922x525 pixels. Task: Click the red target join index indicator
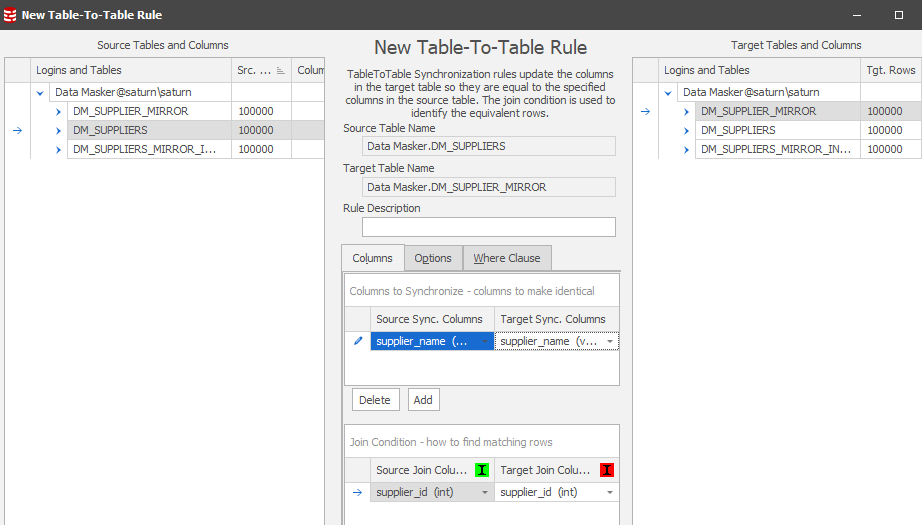[607, 470]
